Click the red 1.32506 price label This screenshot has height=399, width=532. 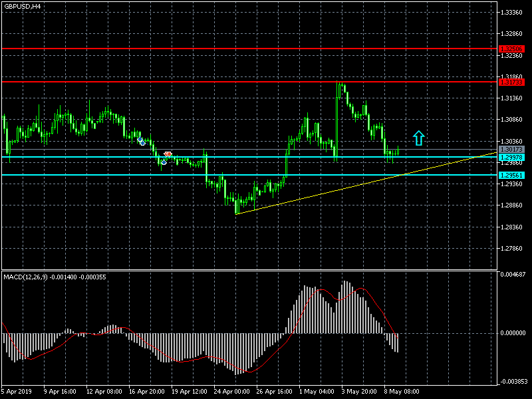click(511, 49)
